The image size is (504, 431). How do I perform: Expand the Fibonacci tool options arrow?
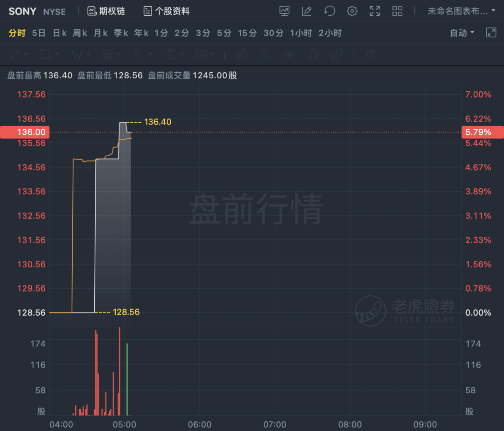pyautogui.click(x=119, y=54)
